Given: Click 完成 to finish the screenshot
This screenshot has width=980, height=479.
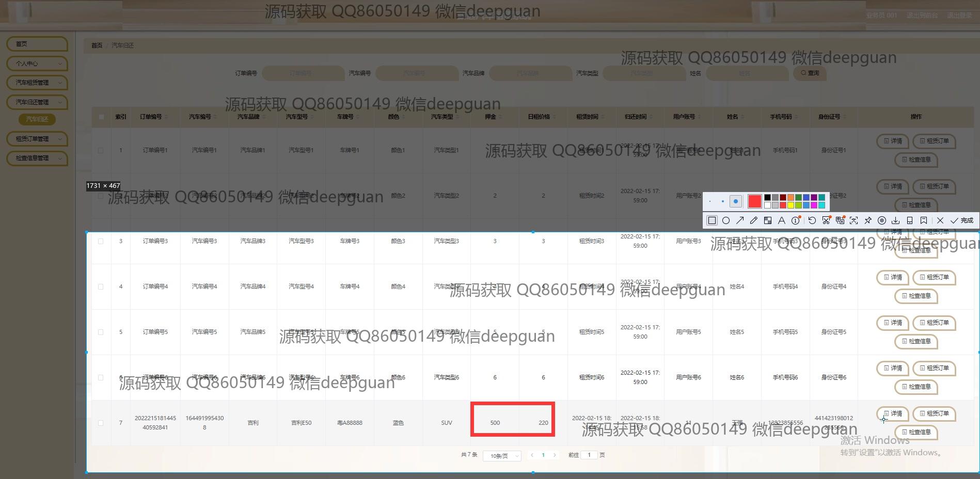Looking at the screenshot, I should click(962, 220).
